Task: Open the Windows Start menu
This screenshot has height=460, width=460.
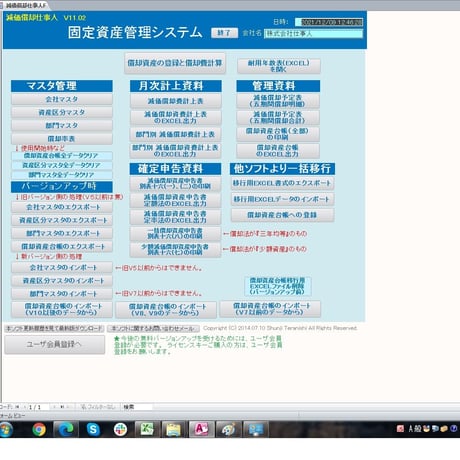Action: coord(5,429)
